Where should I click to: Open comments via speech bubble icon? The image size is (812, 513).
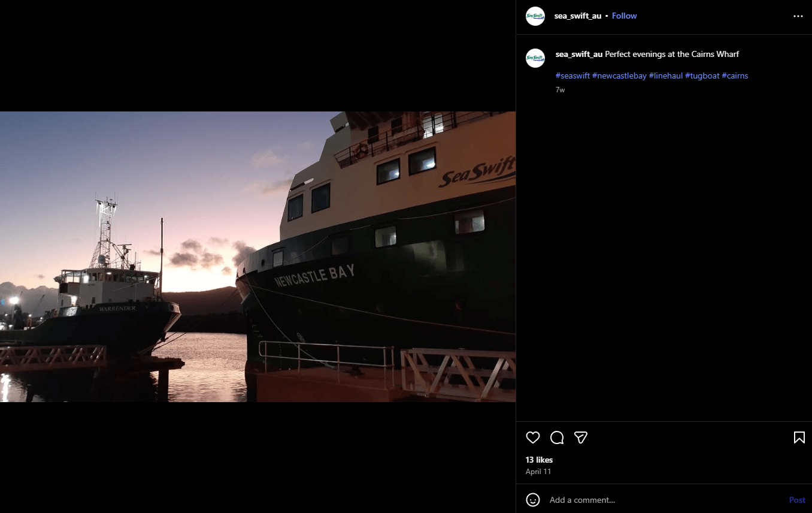pyautogui.click(x=557, y=437)
